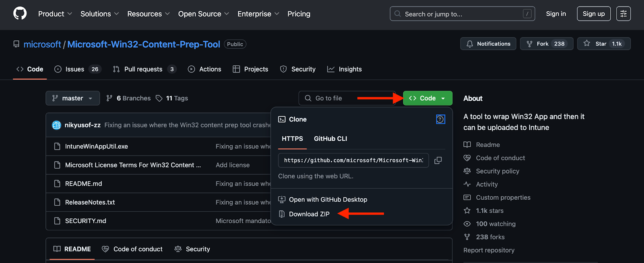Screen dimensions: 644x263
Task: Click the Download ZIP file icon
Action: [282, 214]
